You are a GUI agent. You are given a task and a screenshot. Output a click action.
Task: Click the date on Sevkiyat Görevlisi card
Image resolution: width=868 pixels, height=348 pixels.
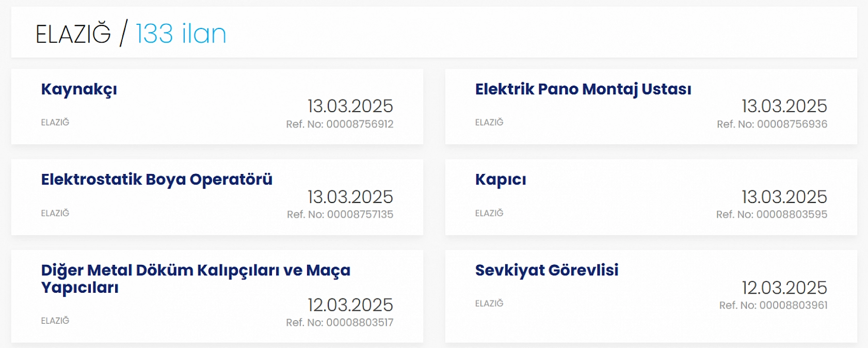click(x=784, y=288)
